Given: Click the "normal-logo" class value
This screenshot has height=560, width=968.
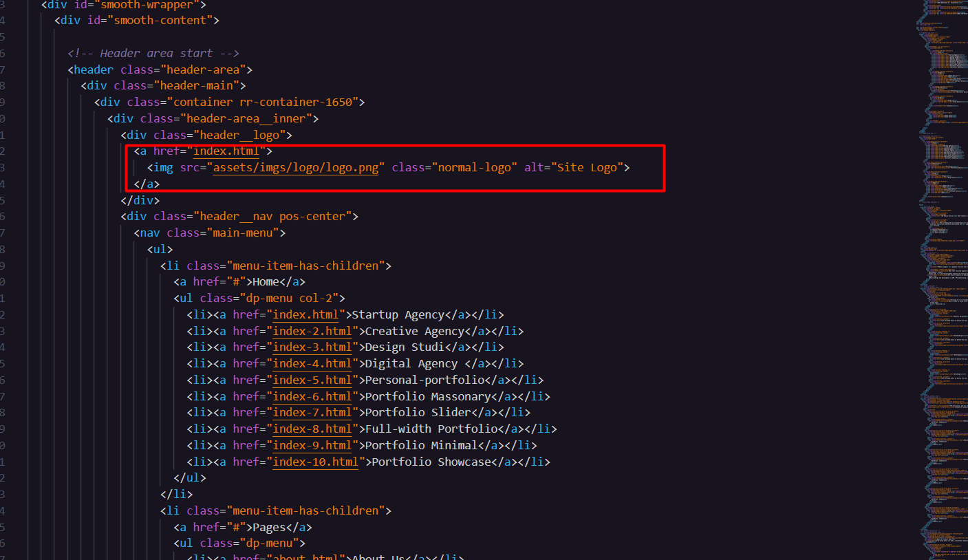Looking at the screenshot, I should tap(475, 167).
